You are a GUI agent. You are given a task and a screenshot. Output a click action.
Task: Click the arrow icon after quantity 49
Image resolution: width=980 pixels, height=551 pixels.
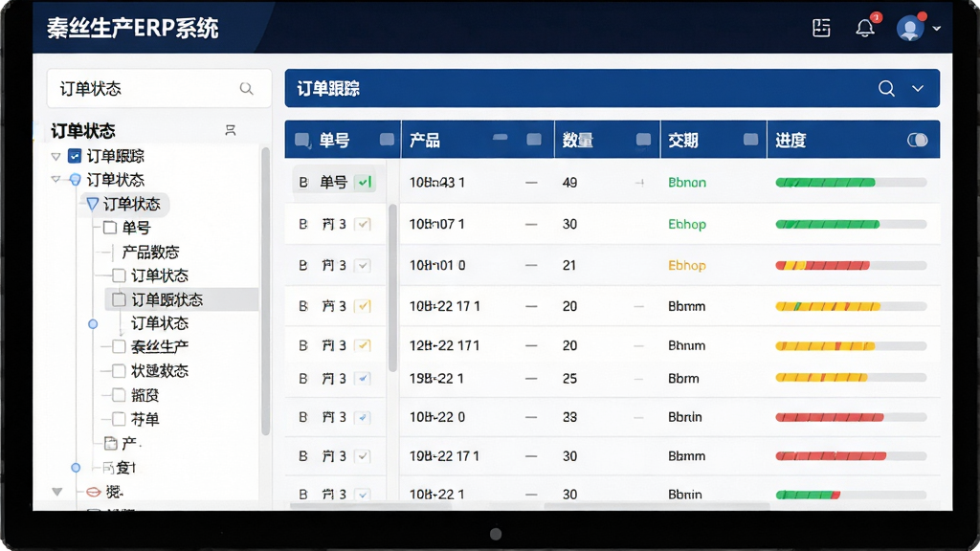coord(639,183)
